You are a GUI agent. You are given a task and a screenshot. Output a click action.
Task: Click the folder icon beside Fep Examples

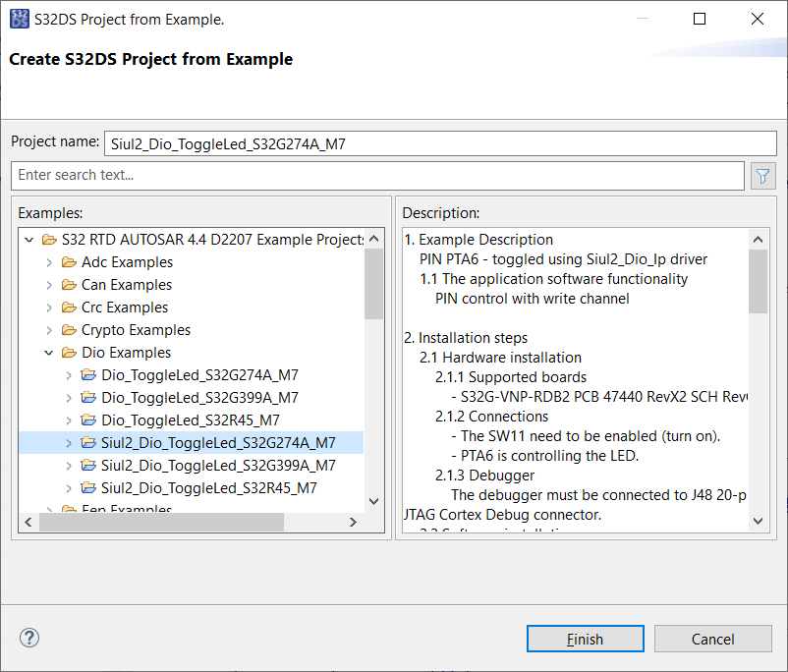[x=68, y=510]
